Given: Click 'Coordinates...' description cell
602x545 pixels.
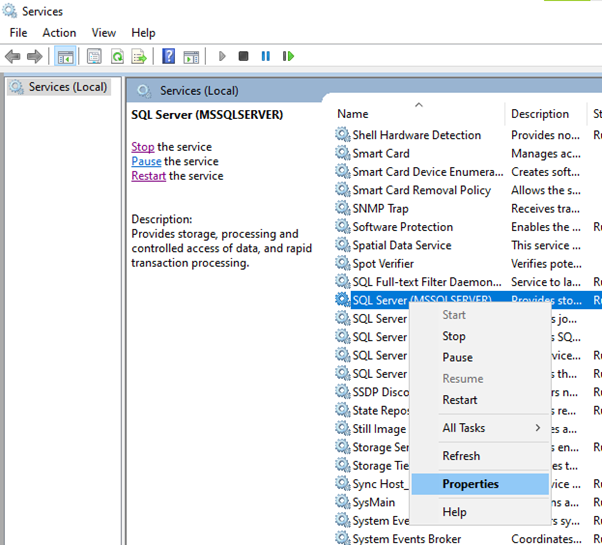Looking at the screenshot, I should point(546,538).
